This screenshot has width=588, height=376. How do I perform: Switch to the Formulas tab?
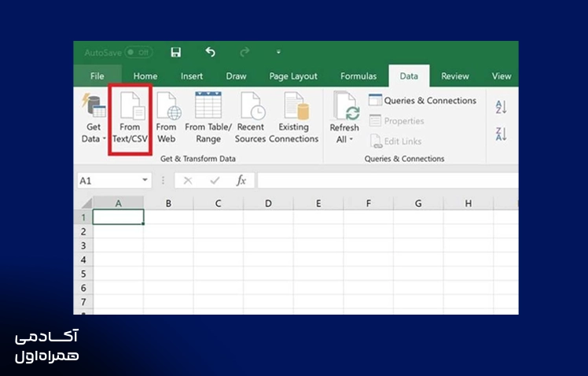[358, 76]
